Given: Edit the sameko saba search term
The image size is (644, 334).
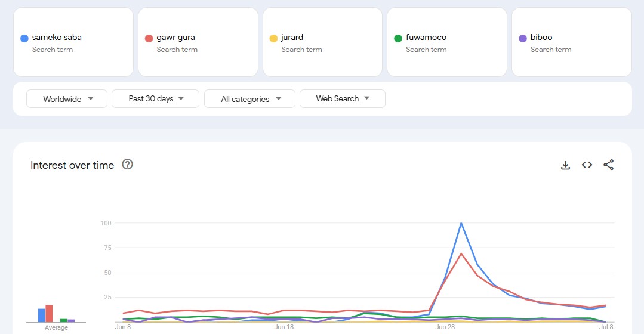Looking at the screenshot, I should [x=57, y=37].
